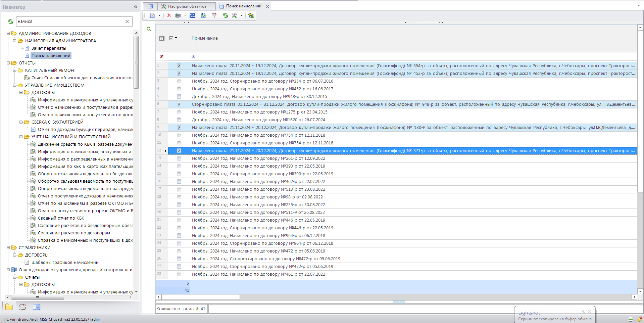Click the red X delete icon
The width and height of the screenshot is (644, 323).
pos(169,15)
